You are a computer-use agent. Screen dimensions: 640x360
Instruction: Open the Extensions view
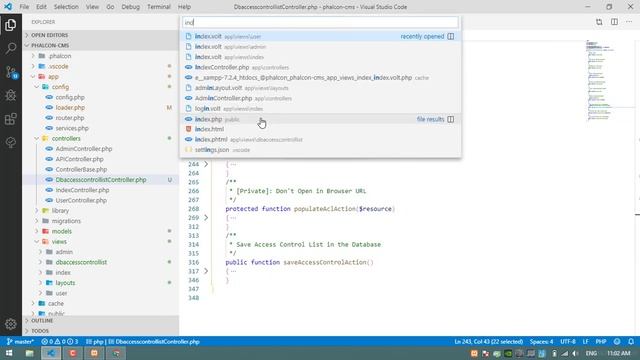11,119
